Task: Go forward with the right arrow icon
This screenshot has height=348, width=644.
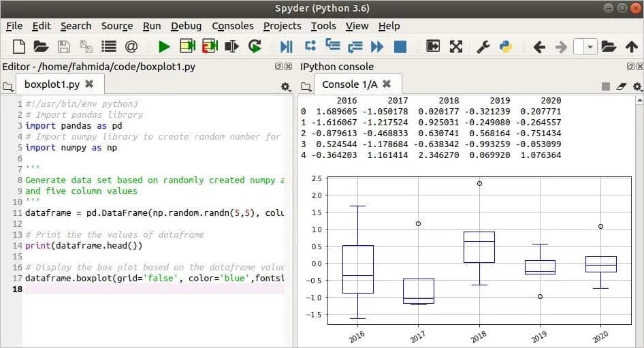Action: tap(561, 47)
